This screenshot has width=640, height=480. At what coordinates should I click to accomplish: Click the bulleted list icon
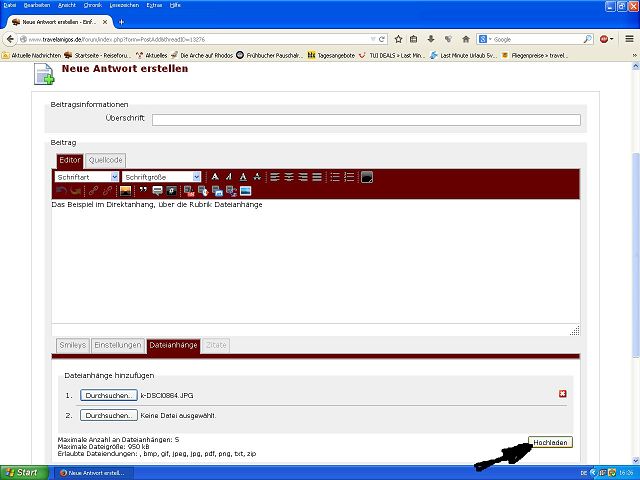tap(335, 177)
